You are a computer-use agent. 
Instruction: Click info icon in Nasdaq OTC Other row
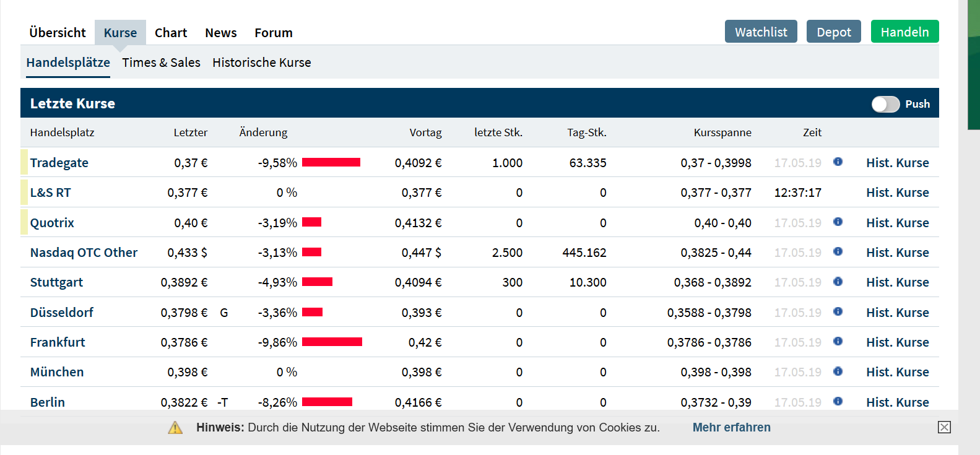coord(838,251)
